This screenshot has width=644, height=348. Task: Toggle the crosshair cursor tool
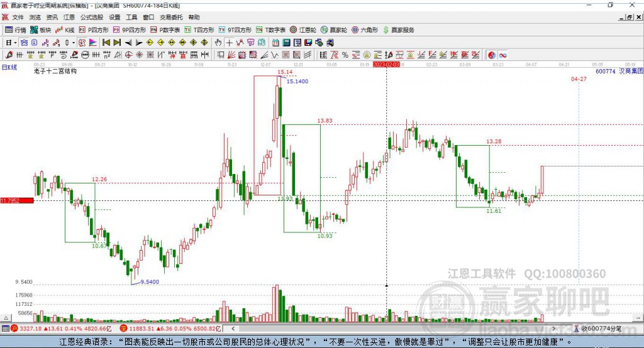229,43
